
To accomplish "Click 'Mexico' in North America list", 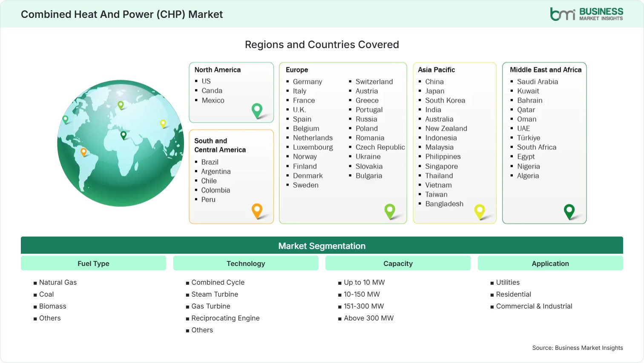I will 213,100.
